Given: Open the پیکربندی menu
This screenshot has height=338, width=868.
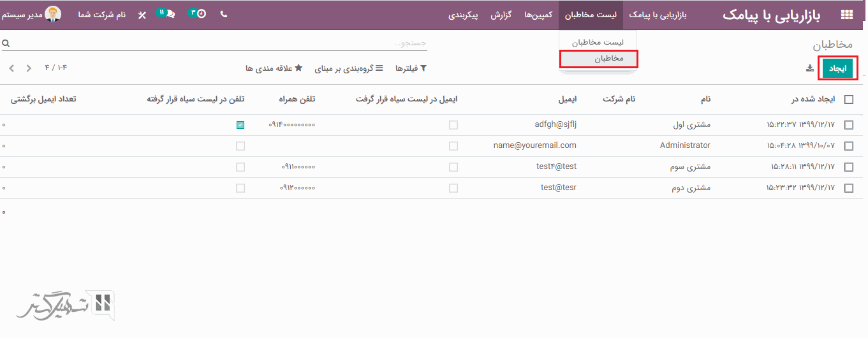Looking at the screenshot, I should click(464, 14).
